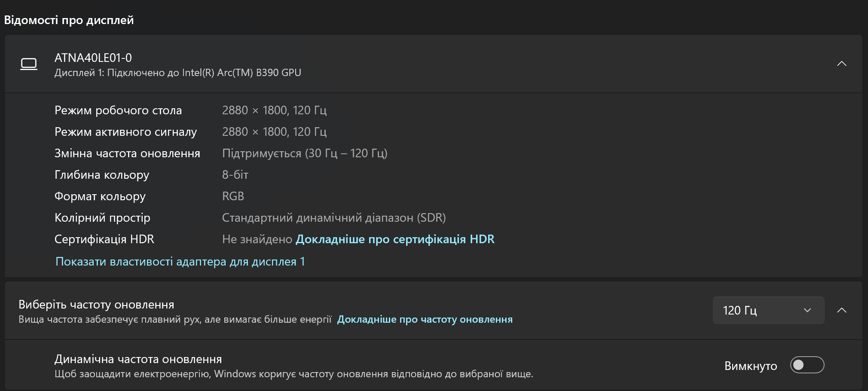The image size is (868, 391).
Task: Toggle the Динамічна частота оновлення switch
Action: (x=807, y=365)
